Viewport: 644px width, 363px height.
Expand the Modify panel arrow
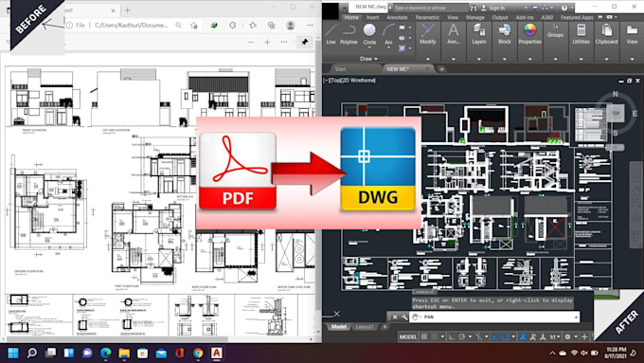[427, 59]
